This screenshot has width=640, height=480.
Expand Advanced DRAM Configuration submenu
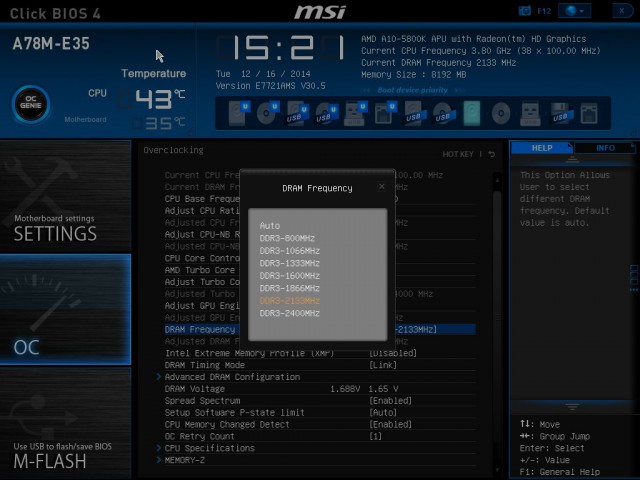click(x=232, y=377)
